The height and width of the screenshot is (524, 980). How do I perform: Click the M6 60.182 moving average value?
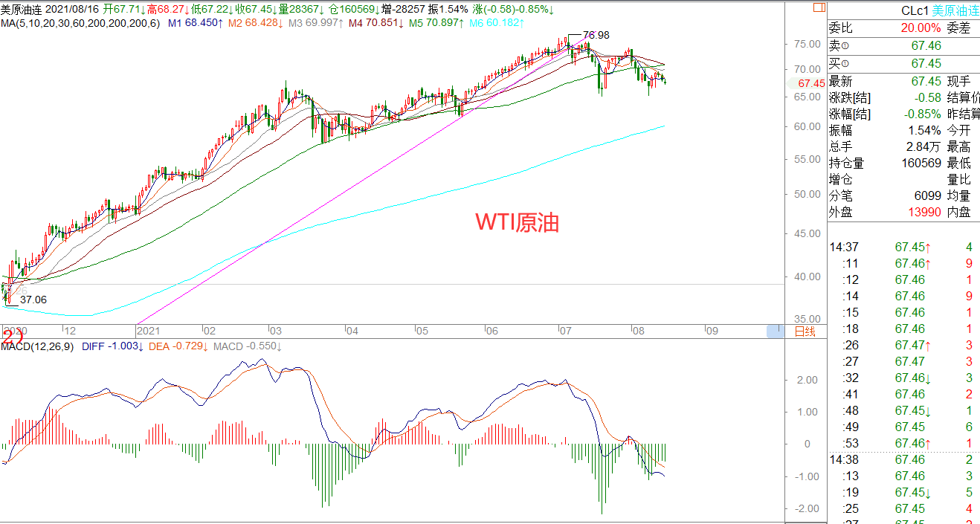(x=498, y=23)
